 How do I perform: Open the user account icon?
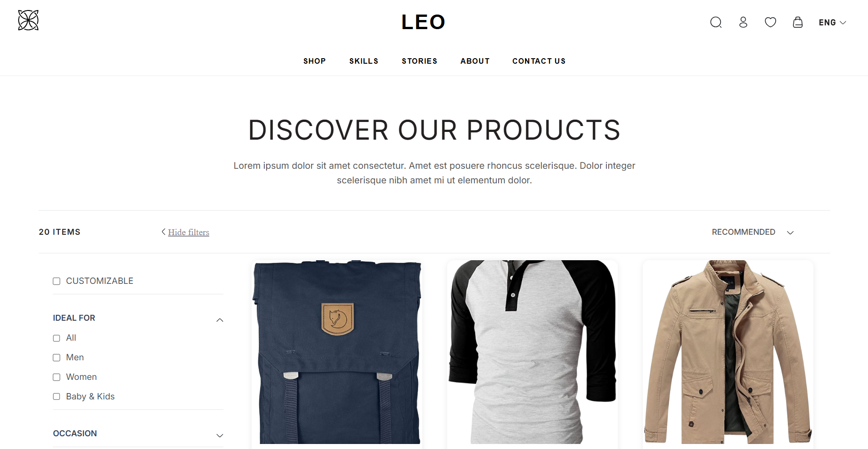743,22
